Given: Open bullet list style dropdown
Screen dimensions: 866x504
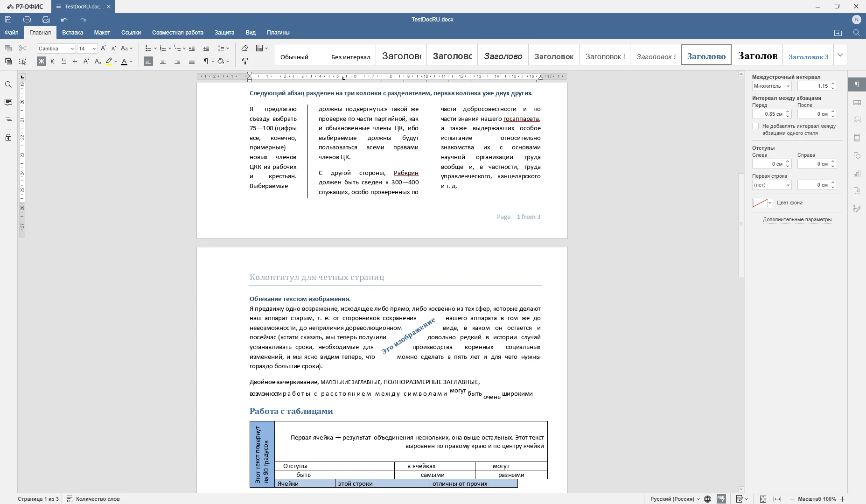Looking at the screenshot, I should click(155, 49).
